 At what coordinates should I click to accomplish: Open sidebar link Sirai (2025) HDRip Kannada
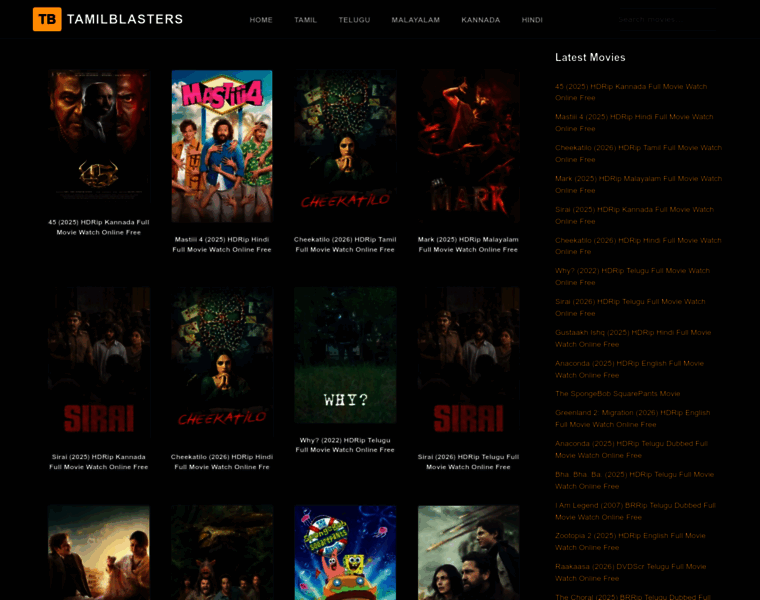[x=634, y=215]
